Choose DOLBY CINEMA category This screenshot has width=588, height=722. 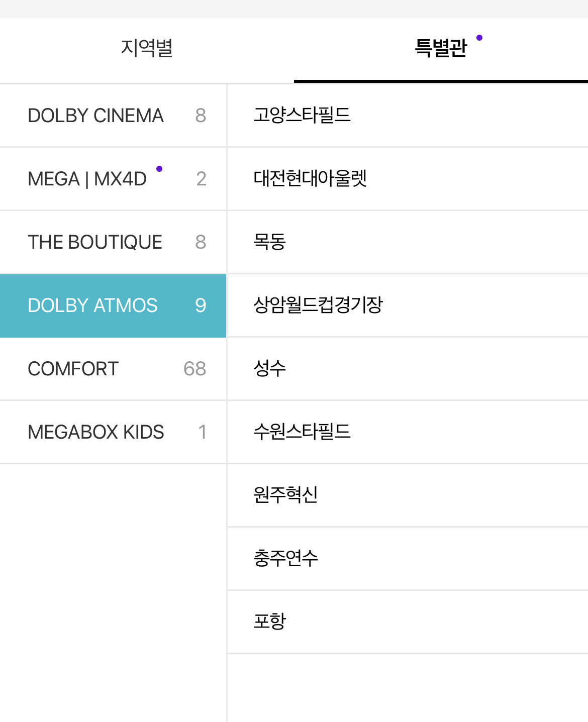pyautogui.click(x=95, y=116)
